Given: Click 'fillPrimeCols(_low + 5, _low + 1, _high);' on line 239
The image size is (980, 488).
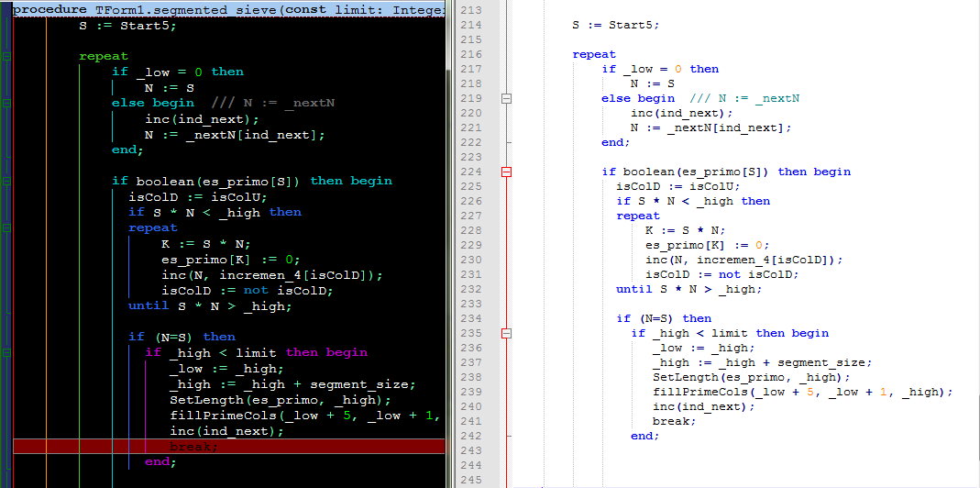Looking at the screenshot, I should click(802, 392).
